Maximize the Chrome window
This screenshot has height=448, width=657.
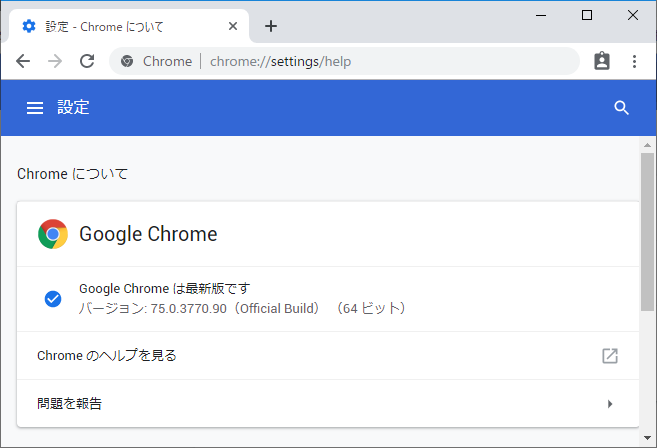[587, 16]
